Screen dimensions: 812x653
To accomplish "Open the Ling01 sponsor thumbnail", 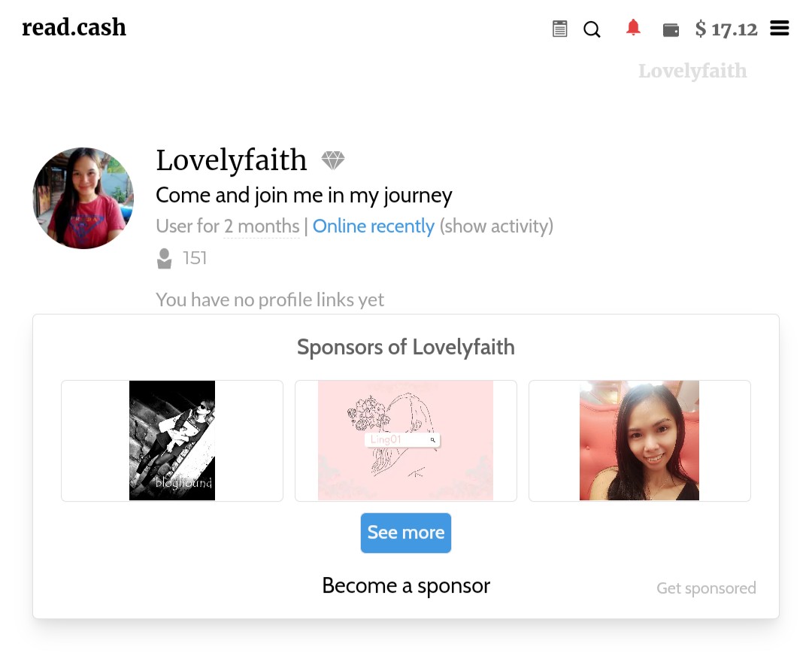I will pyautogui.click(x=405, y=441).
